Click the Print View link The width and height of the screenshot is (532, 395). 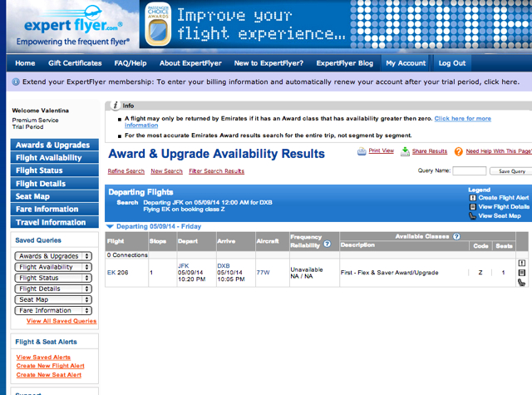[382, 151]
